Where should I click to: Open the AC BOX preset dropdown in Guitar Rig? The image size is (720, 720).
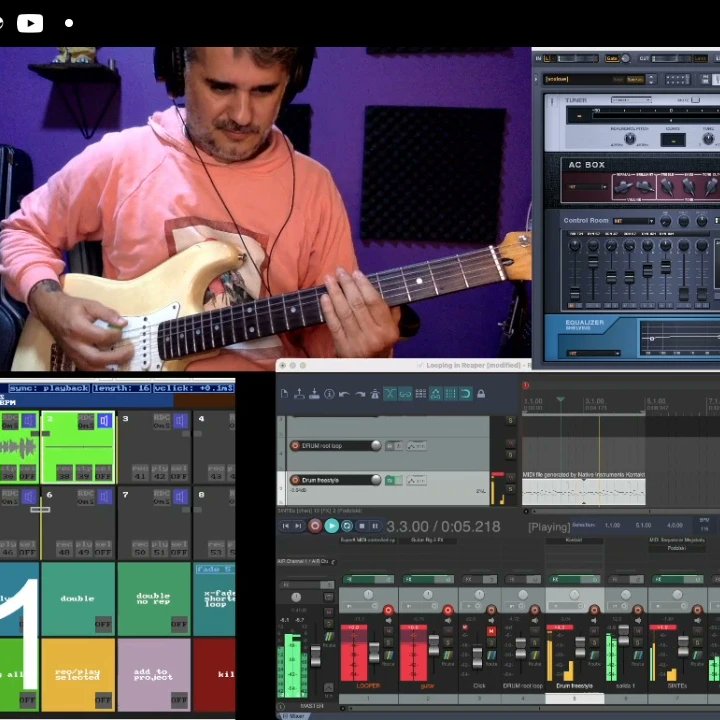coord(587,187)
